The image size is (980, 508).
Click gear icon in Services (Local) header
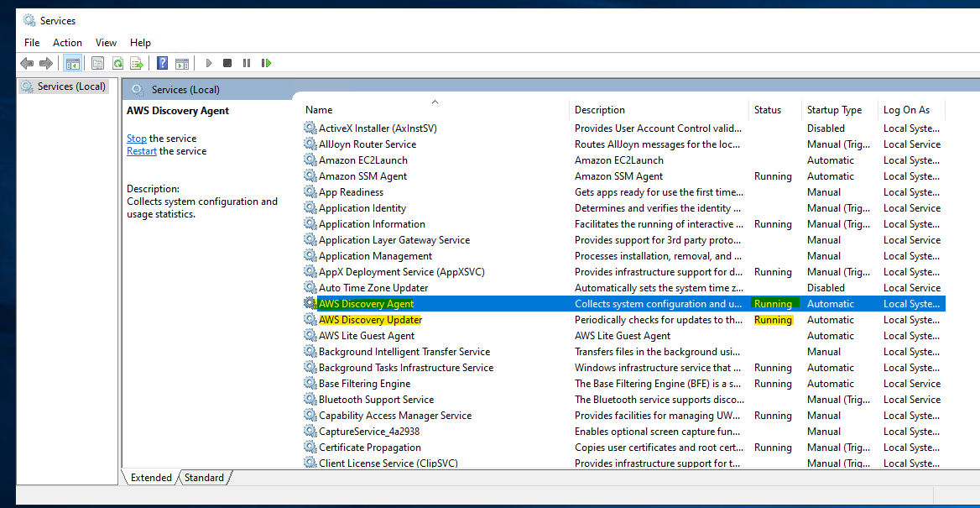pos(138,90)
